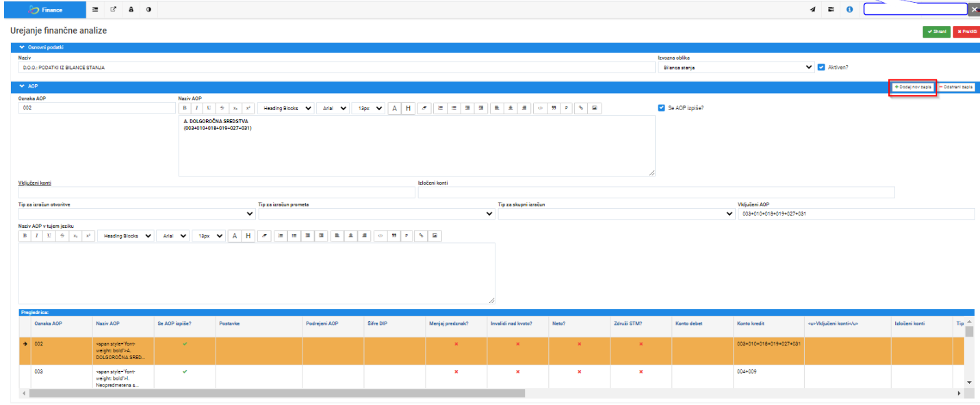Click the blue info icon at top right
980x405 pixels.
click(x=849, y=10)
